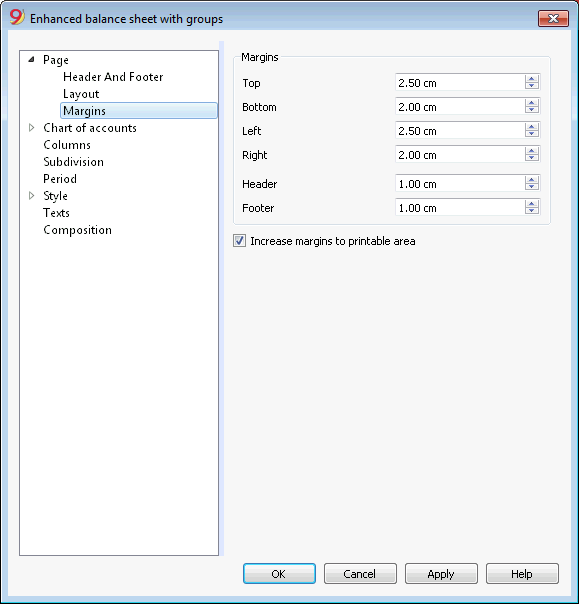Open the Composition section

77,230
